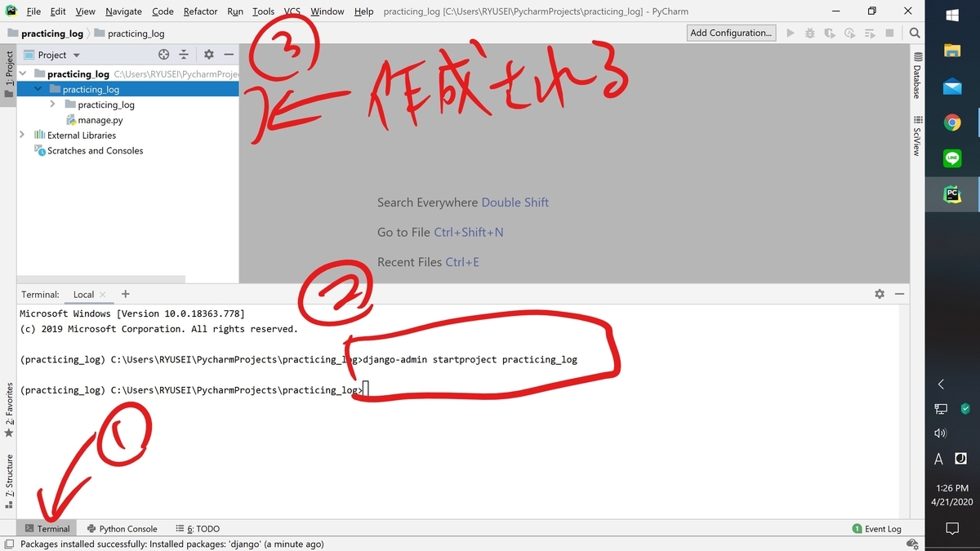Open the Navigate menu
Screen dimensions: 980x551
click(123, 11)
